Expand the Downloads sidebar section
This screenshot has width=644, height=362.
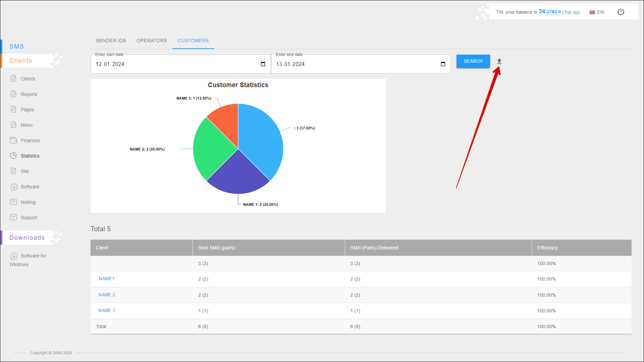click(x=27, y=238)
